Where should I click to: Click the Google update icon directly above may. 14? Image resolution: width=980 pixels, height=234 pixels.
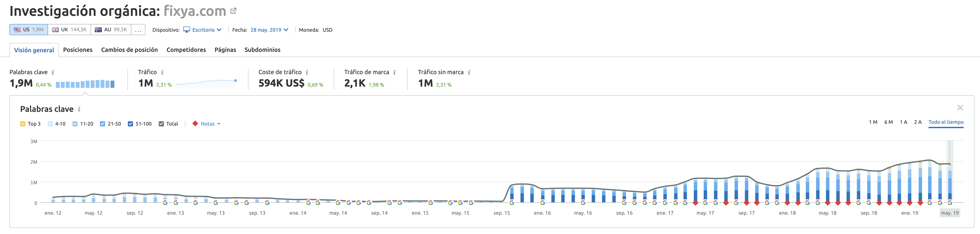[338, 203]
